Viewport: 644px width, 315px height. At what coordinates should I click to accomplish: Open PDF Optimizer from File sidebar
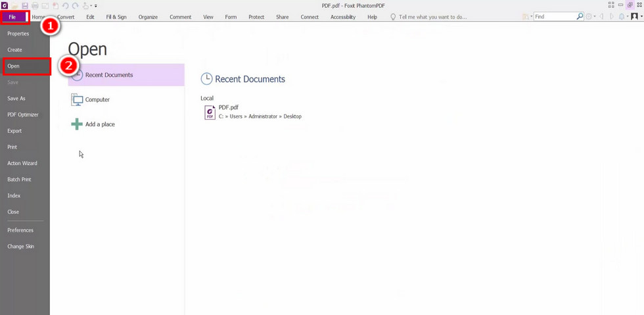click(x=23, y=114)
